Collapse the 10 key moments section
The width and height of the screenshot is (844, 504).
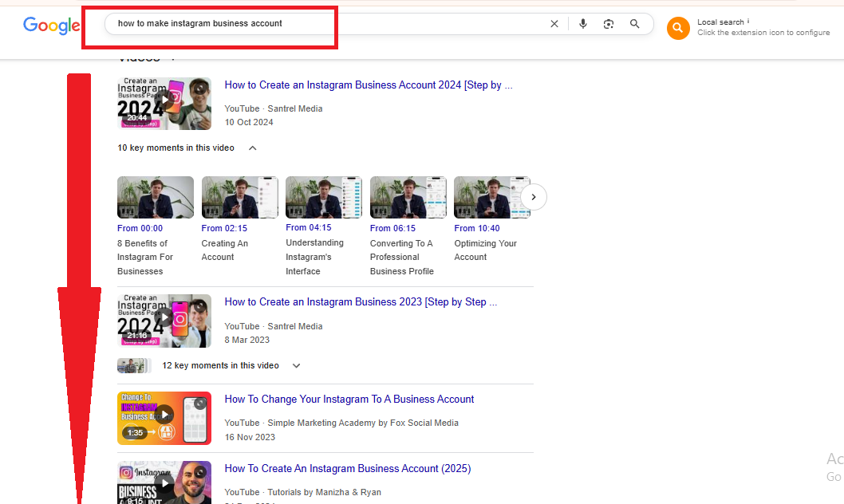pos(252,148)
